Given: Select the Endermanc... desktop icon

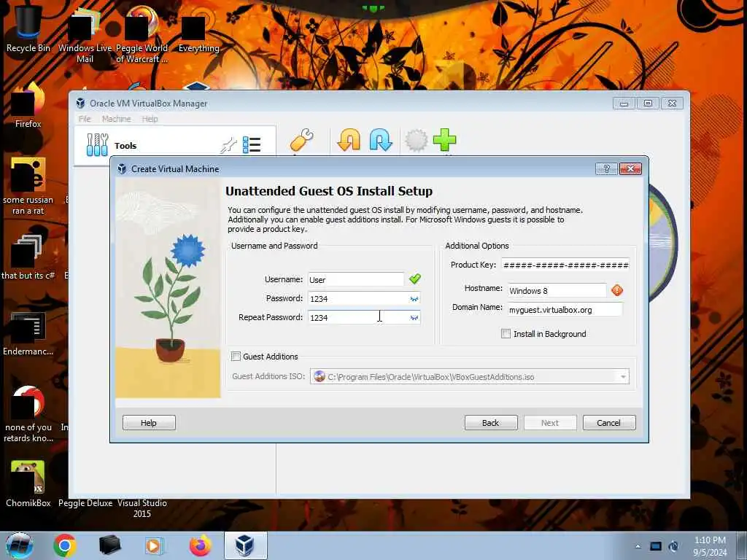Looking at the screenshot, I should click(x=28, y=333).
